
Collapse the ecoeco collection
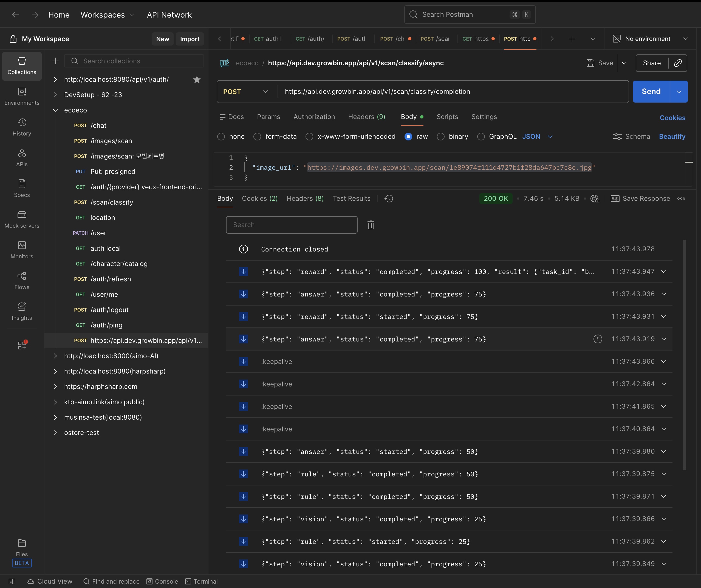point(55,110)
